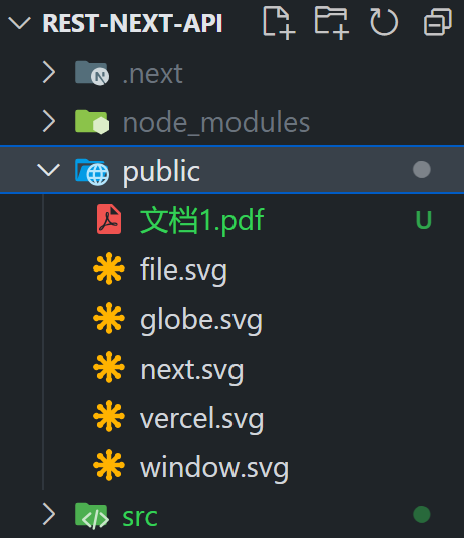The width and height of the screenshot is (464, 538).
Task: Click the PDF icon of 文档1.pdf
Action: pyautogui.click(x=109, y=219)
